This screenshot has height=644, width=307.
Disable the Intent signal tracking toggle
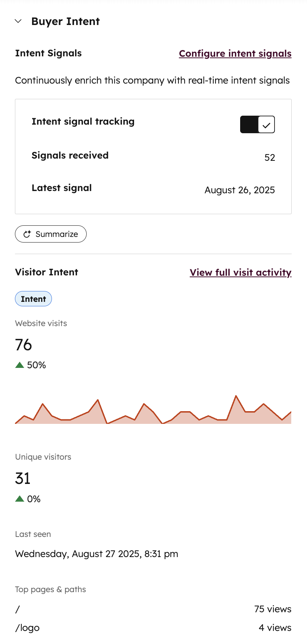tap(257, 124)
